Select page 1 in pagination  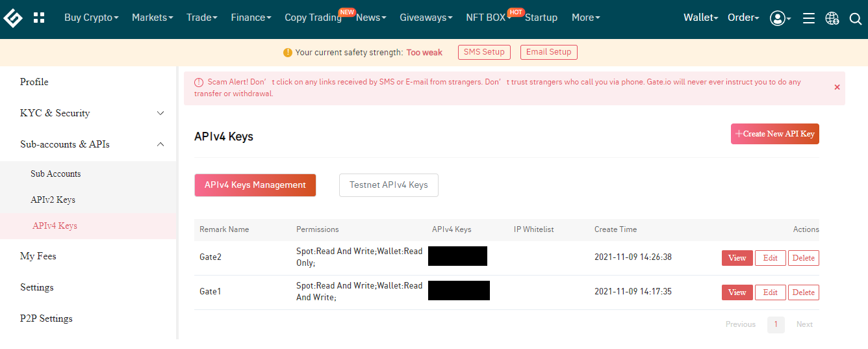point(776,324)
